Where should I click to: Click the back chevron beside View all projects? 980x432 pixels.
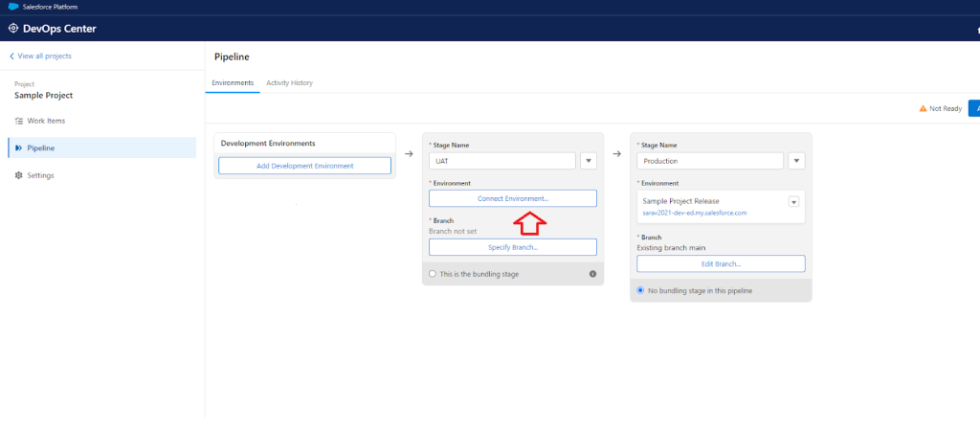pyautogui.click(x=11, y=57)
